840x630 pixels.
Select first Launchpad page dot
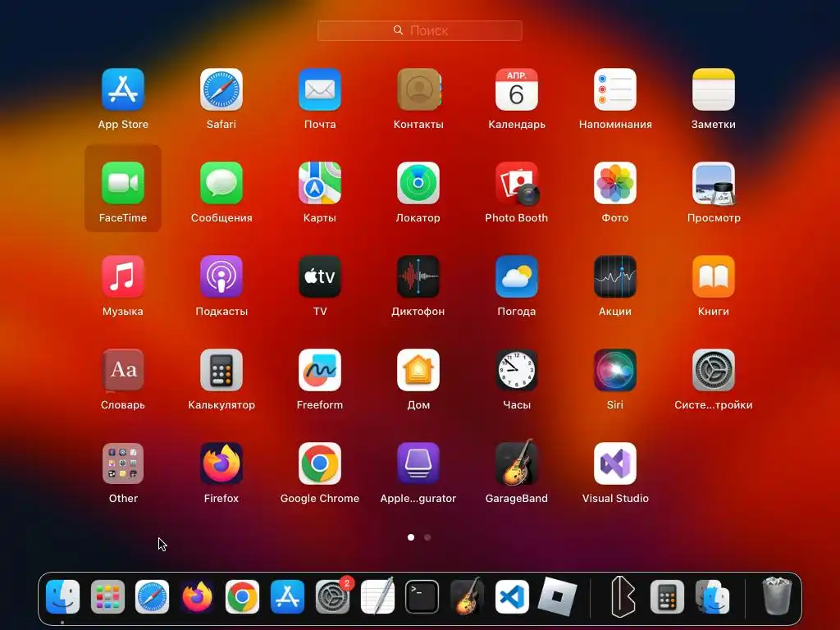pyautogui.click(x=411, y=537)
